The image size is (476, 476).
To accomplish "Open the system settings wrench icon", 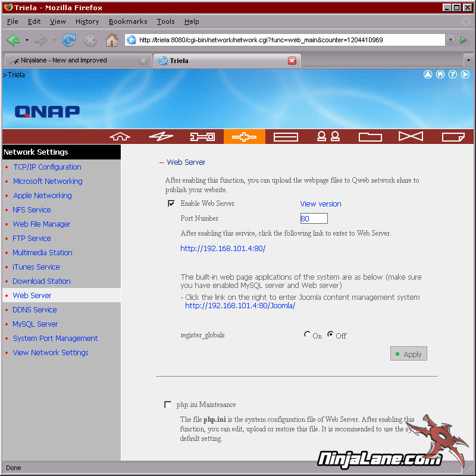I will click(202, 137).
